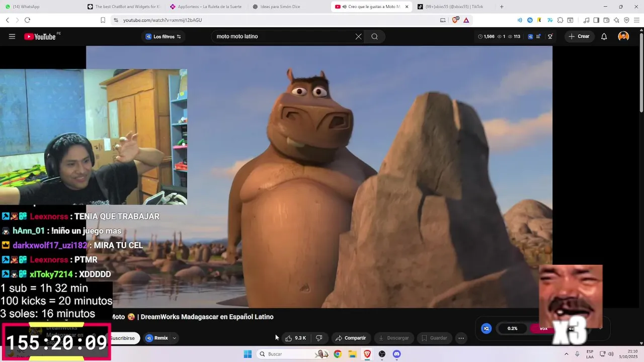The height and width of the screenshot is (362, 644).
Task: Click the video title DreamWorks Madagascar en Español Latino
Action: coord(207,317)
